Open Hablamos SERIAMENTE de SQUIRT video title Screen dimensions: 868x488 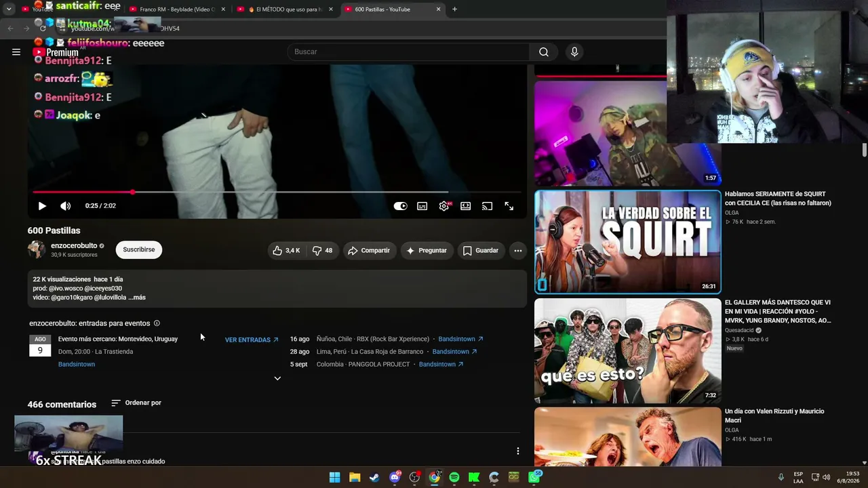pos(778,199)
